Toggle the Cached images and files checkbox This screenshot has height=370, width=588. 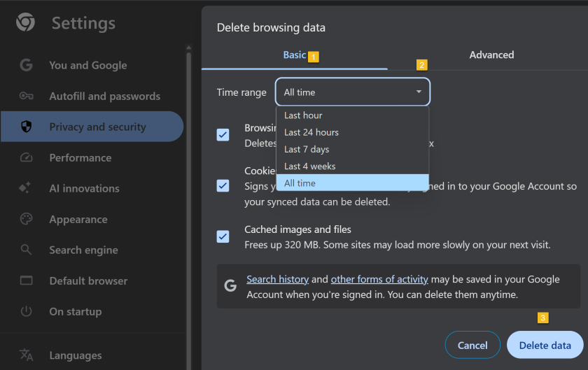(223, 236)
